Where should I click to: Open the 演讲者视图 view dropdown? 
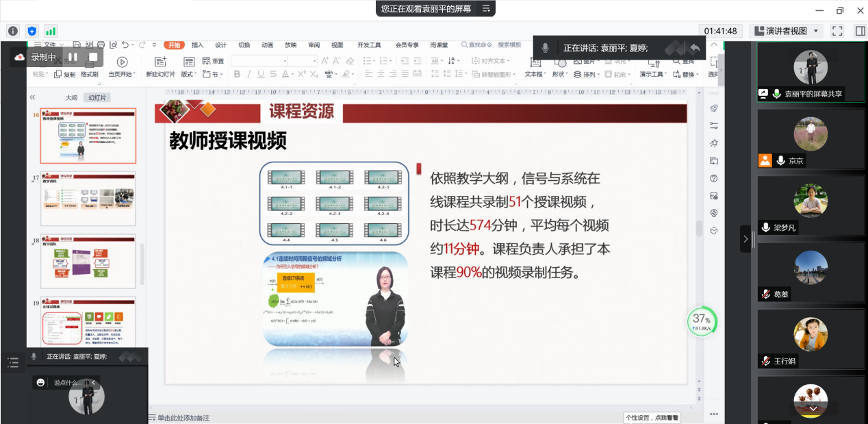(786, 31)
